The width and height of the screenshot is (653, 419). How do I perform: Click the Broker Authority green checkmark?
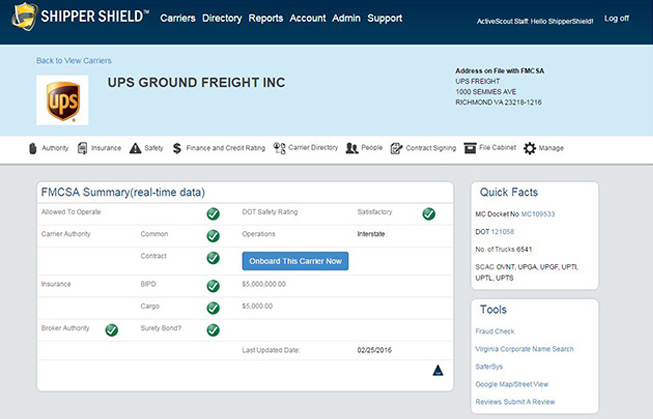coord(112,329)
